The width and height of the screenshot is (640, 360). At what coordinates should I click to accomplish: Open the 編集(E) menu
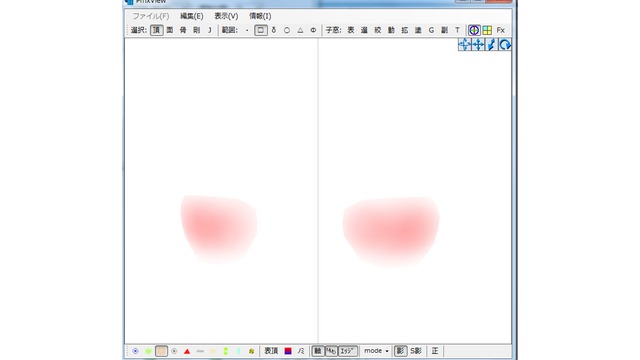tap(191, 16)
